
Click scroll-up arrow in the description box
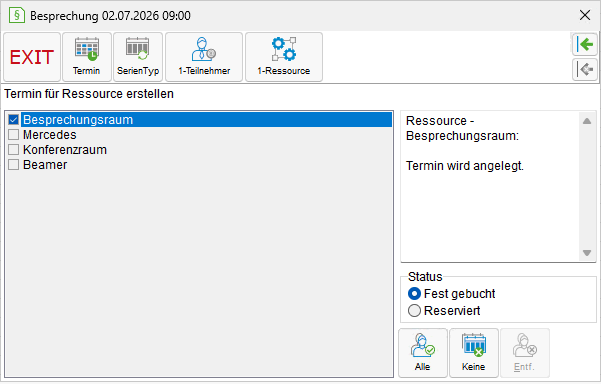point(587,121)
